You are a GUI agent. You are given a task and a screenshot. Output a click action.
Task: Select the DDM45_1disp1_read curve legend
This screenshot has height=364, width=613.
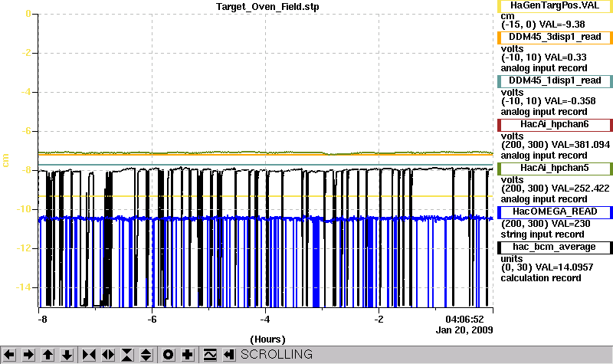(555, 81)
